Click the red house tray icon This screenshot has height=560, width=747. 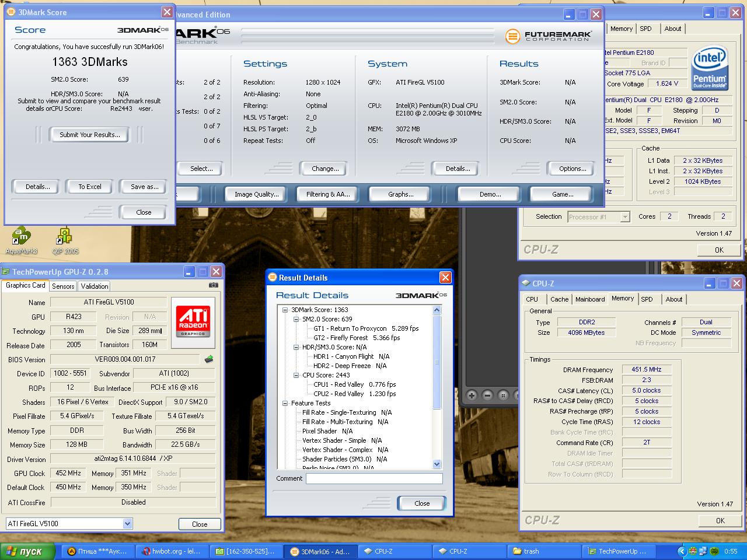(693, 551)
